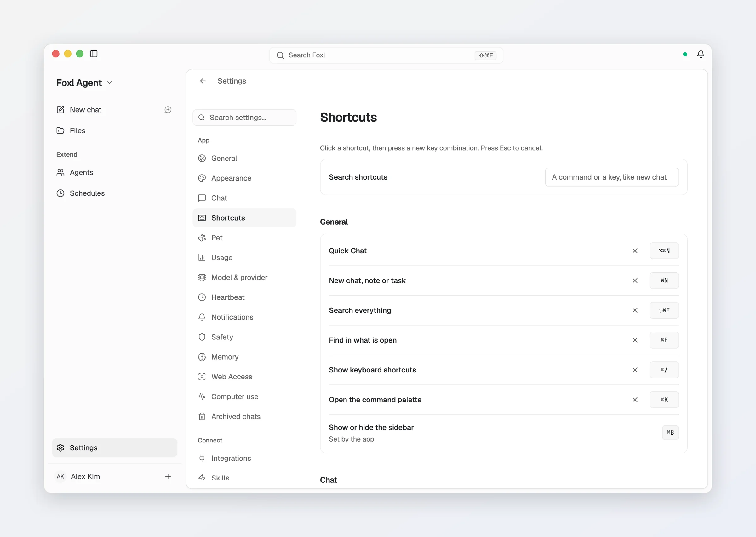Open Appearance settings

click(244, 178)
